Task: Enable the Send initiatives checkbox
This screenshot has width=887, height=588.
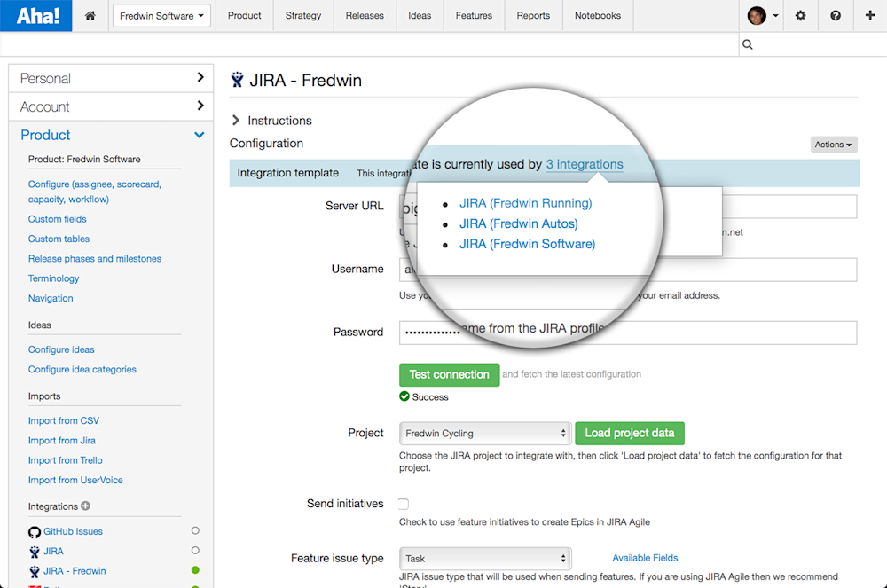Action: click(403, 503)
